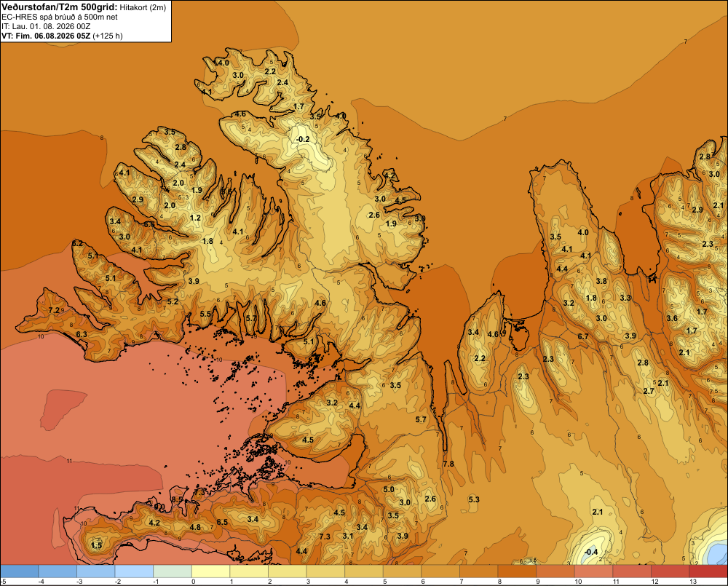Click the 6 to 7 legend color segment
This screenshot has height=586, width=728.
pos(440,571)
